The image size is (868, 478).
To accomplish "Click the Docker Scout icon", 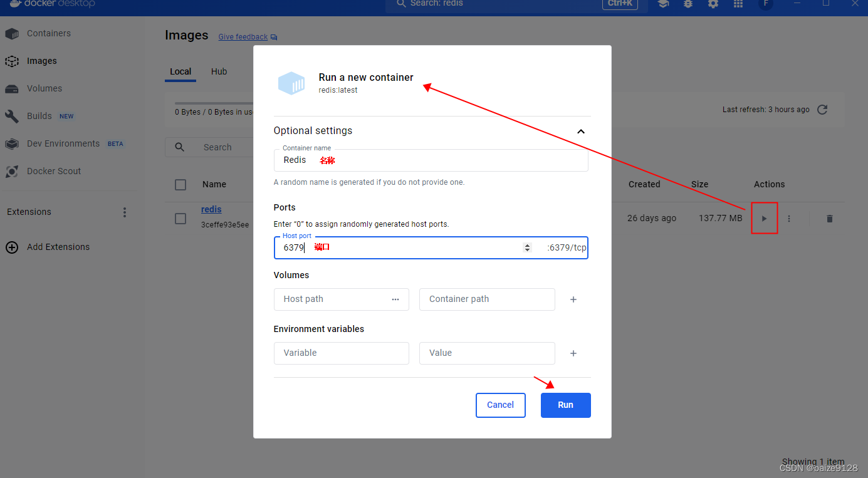I will coord(12,171).
